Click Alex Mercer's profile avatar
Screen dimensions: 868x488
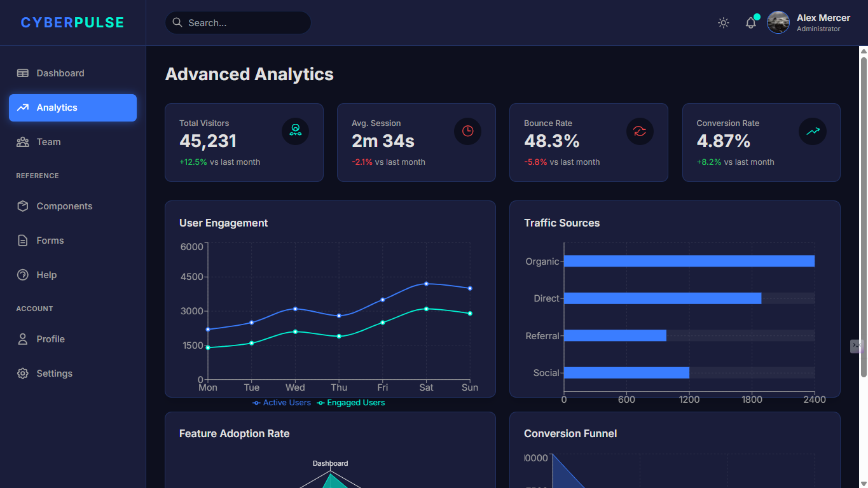(x=778, y=22)
